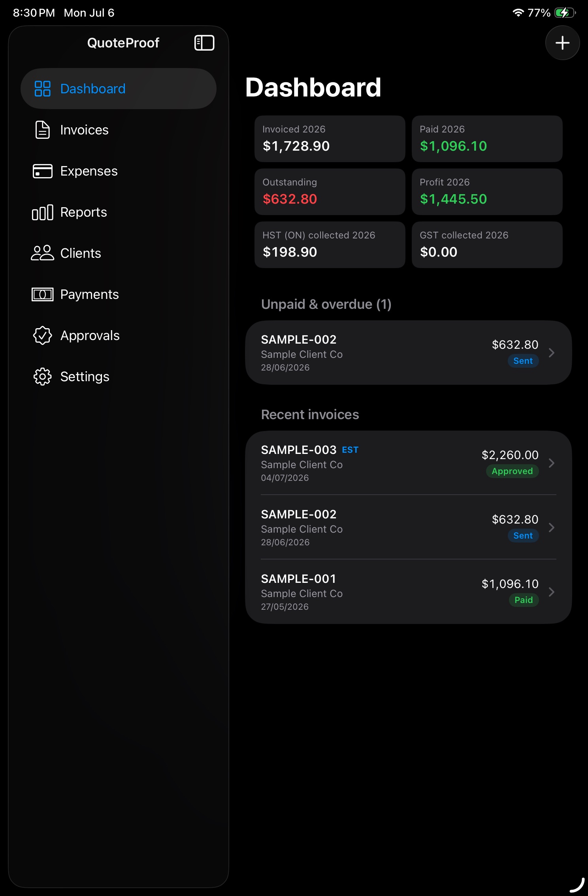The height and width of the screenshot is (896, 588).
Task: Click the Recent invoices heading
Action: [310, 415]
